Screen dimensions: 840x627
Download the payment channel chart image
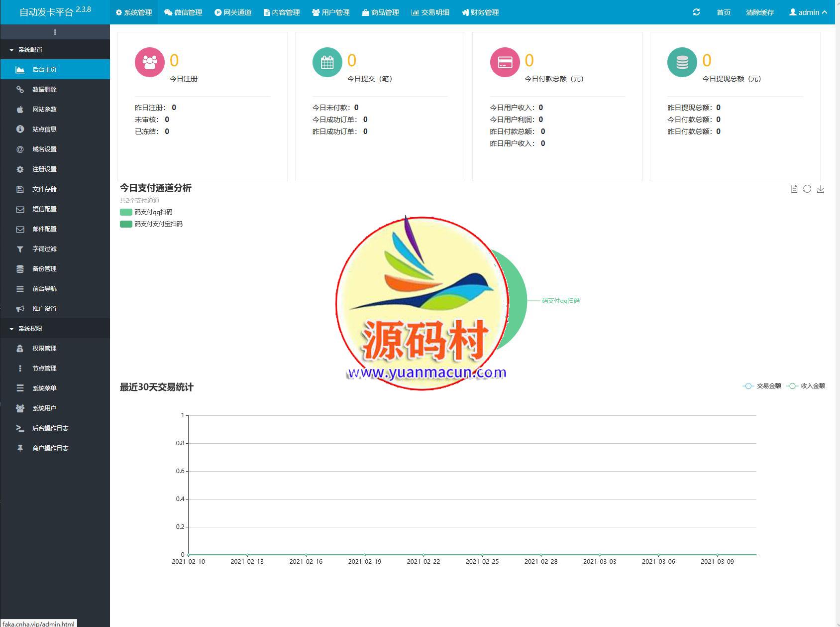point(821,189)
